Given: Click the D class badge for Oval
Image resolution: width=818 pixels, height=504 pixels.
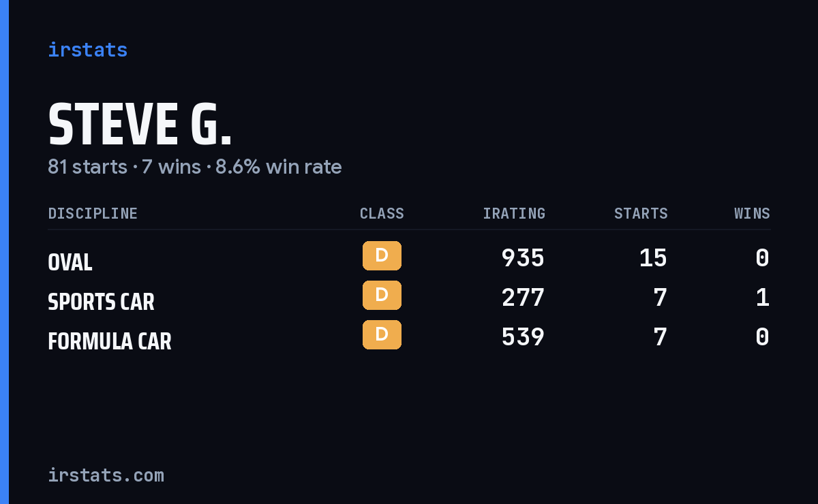Looking at the screenshot, I should click(382, 256).
